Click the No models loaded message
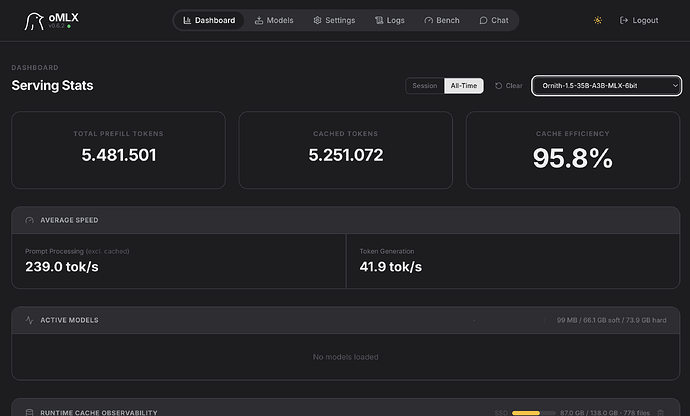 click(x=345, y=357)
